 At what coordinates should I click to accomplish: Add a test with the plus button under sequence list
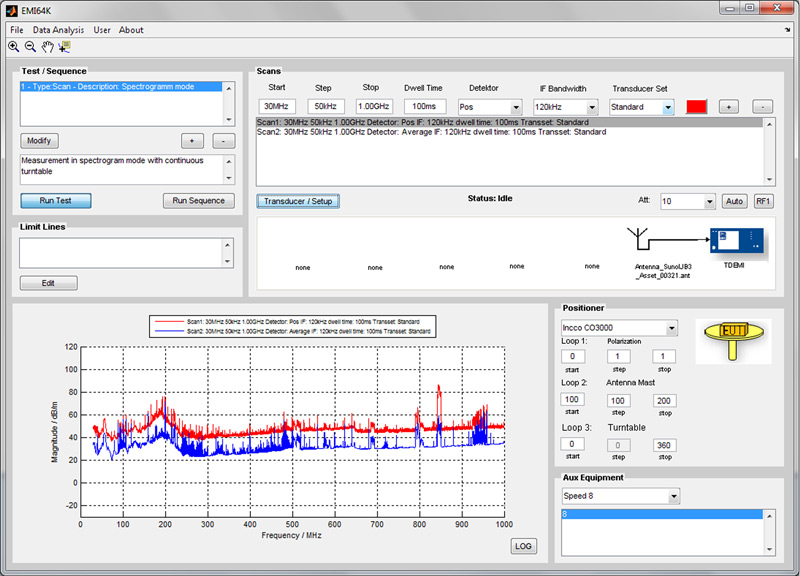pyautogui.click(x=192, y=141)
